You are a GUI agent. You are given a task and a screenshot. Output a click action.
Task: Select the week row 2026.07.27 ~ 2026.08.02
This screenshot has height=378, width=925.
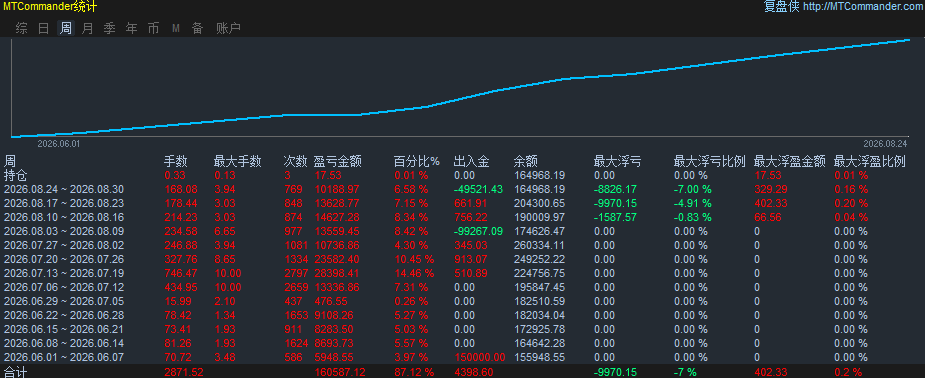(x=462, y=245)
